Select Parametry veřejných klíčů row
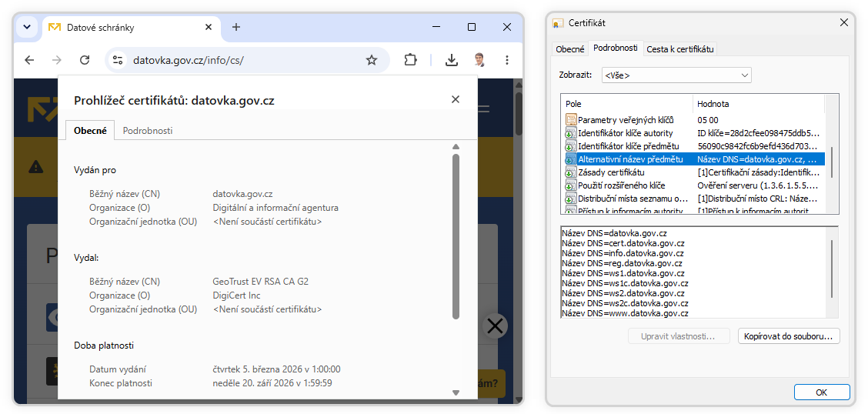 tap(693, 119)
